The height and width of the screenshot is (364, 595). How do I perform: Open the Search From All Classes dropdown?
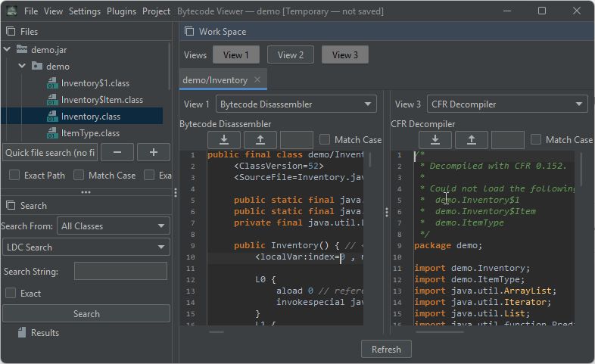point(113,226)
